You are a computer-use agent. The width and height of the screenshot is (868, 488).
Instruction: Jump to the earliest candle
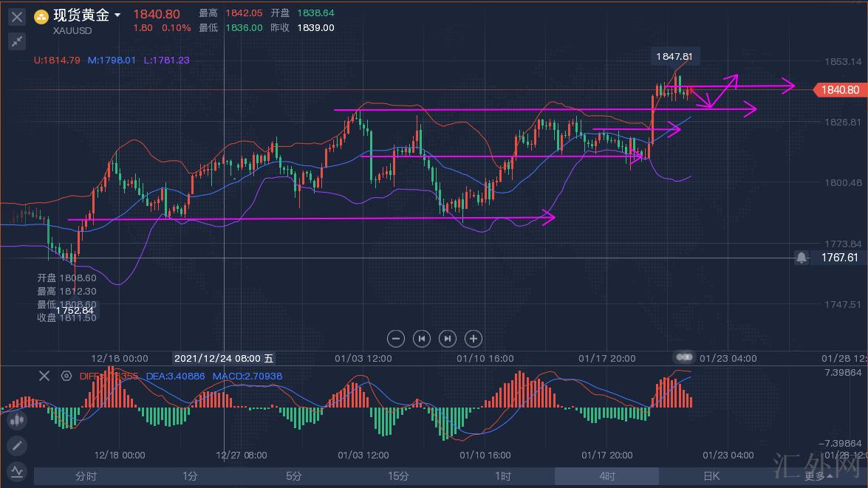[422, 339]
